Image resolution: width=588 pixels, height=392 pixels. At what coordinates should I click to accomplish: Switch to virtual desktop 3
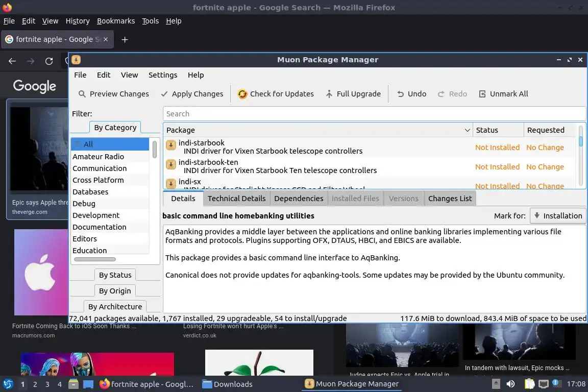pos(47,384)
